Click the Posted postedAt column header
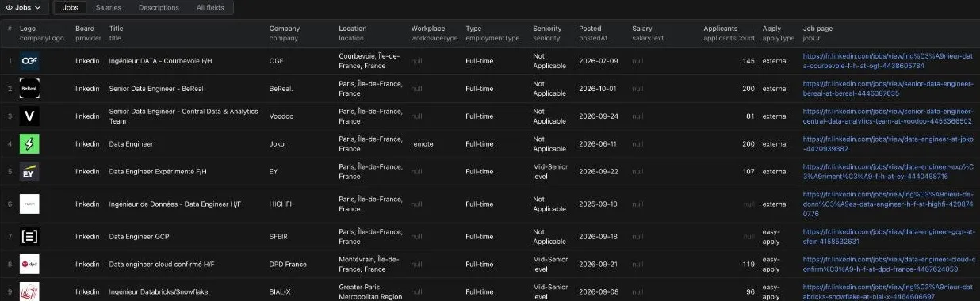980x301 pixels. pyautogui.click(x=593, y=32)
